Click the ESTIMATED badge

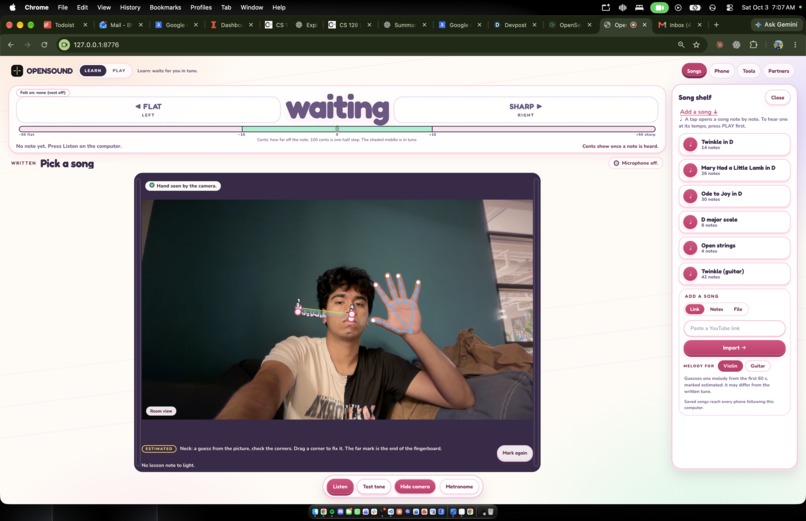159,449
